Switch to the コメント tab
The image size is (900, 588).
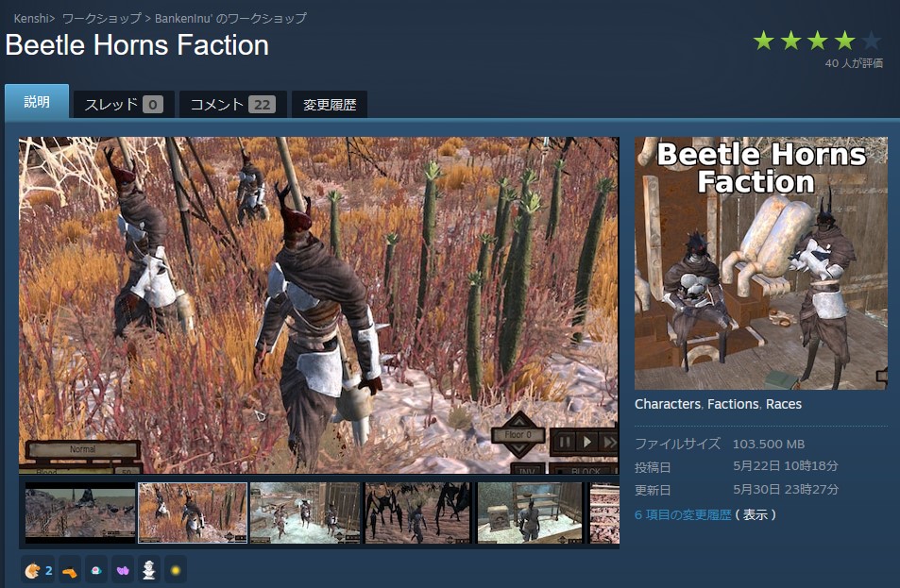pyautogui.click(x=233, y=105)
